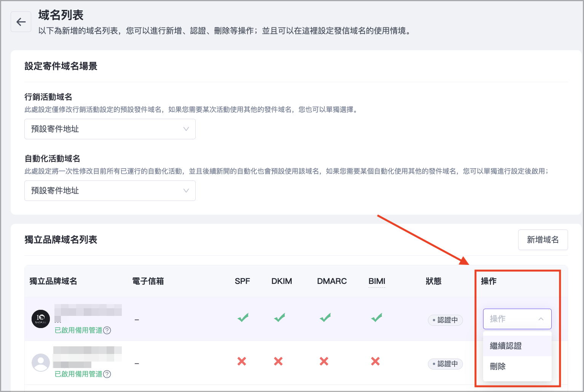Click the first row SPF green checkmark
The height and width of the screenshot is (392, 584).
[x=243, y=317]
